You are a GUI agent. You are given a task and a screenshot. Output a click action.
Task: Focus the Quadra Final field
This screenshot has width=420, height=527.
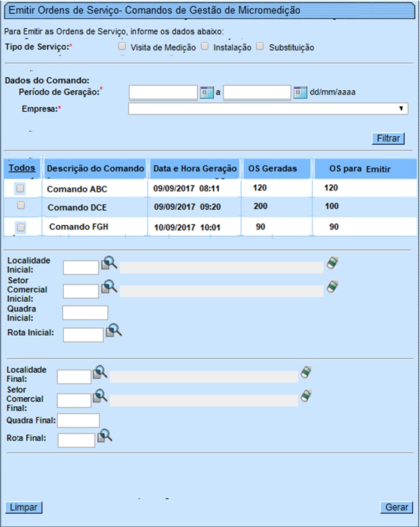click(78, 420)
